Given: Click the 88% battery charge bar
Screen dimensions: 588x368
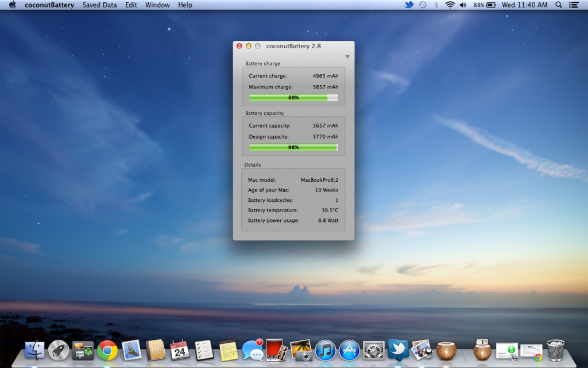Looking at the screenshot, I should [293, 98].
